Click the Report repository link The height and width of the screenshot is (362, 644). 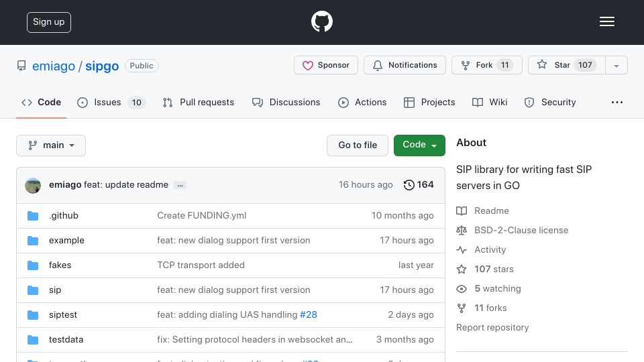(492, 328)
